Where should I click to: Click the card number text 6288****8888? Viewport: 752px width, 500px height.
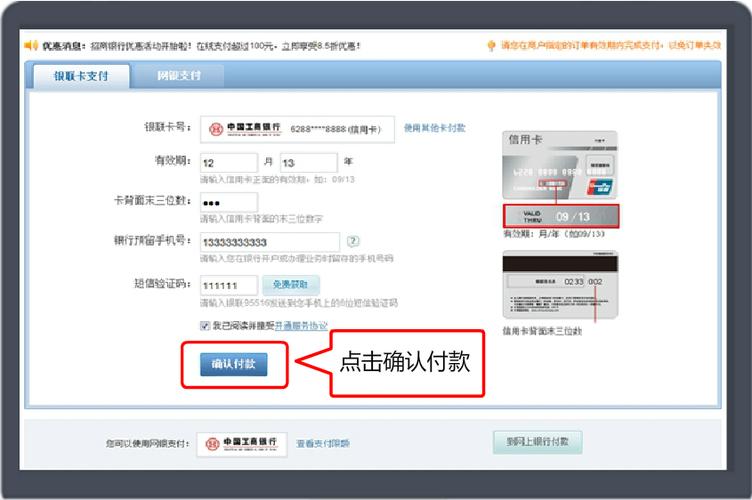(318, 129)
